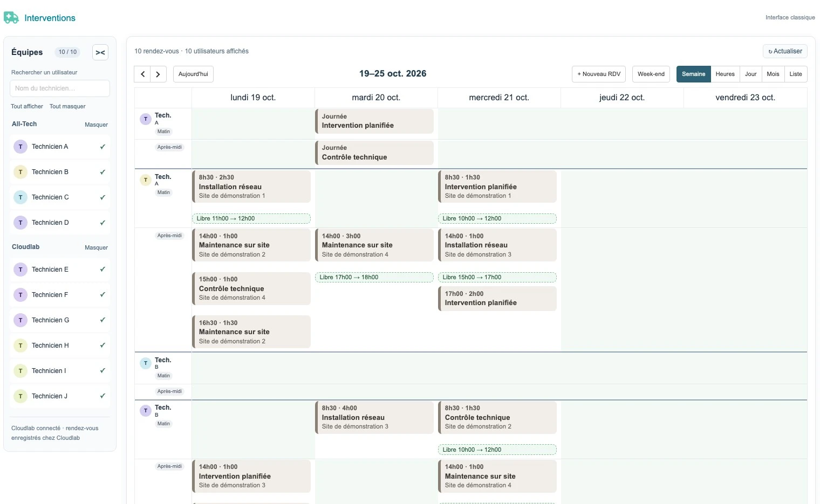Open Tuesday Journée Intervention planifiée appointment
Screen dimensions: 820x504
point(374,121)
